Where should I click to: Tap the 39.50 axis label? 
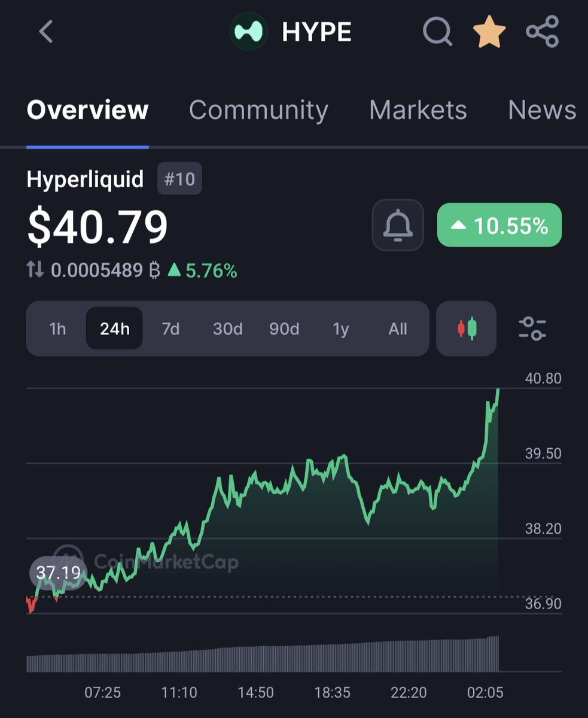pyautogui.click(x=543, y=454)
